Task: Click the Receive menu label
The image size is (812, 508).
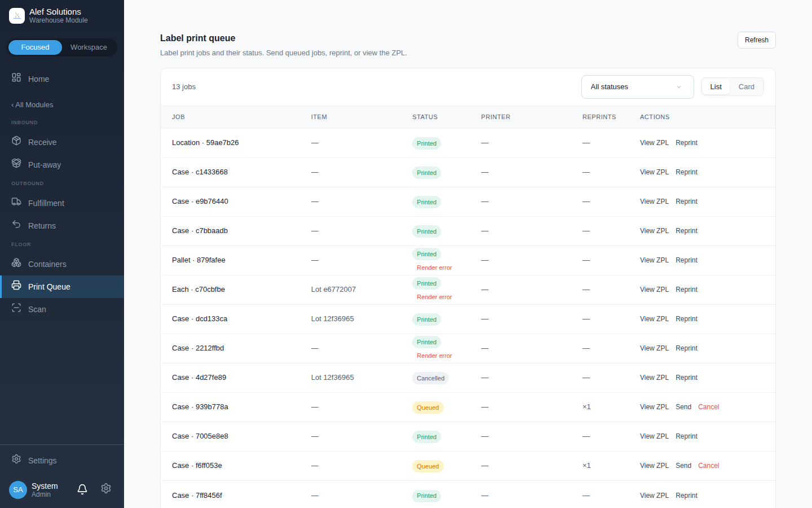Action: [42, 142]
